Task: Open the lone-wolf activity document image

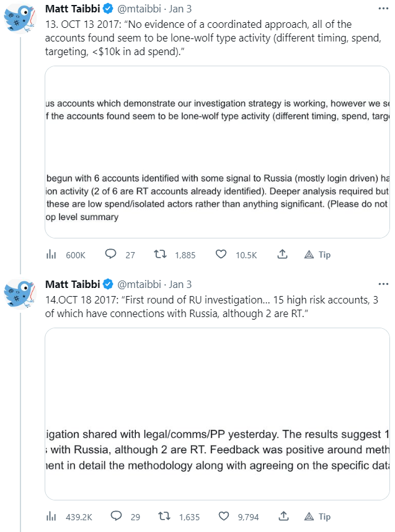Action: click(x=217, y=152)
